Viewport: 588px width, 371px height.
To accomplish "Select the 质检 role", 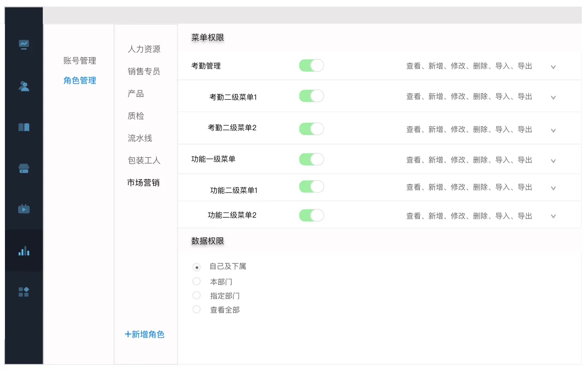I will pyautogui.click(x=136, y=116).
